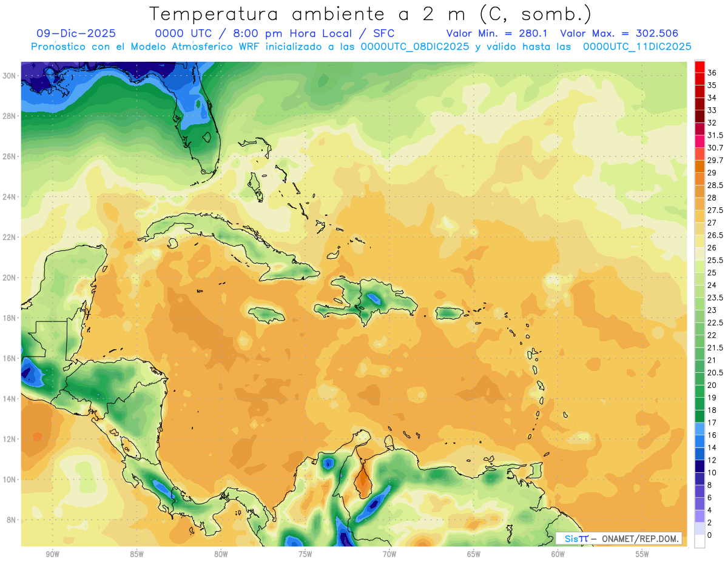
Task: Click the 16N latitude label
Action: [9, 358]
